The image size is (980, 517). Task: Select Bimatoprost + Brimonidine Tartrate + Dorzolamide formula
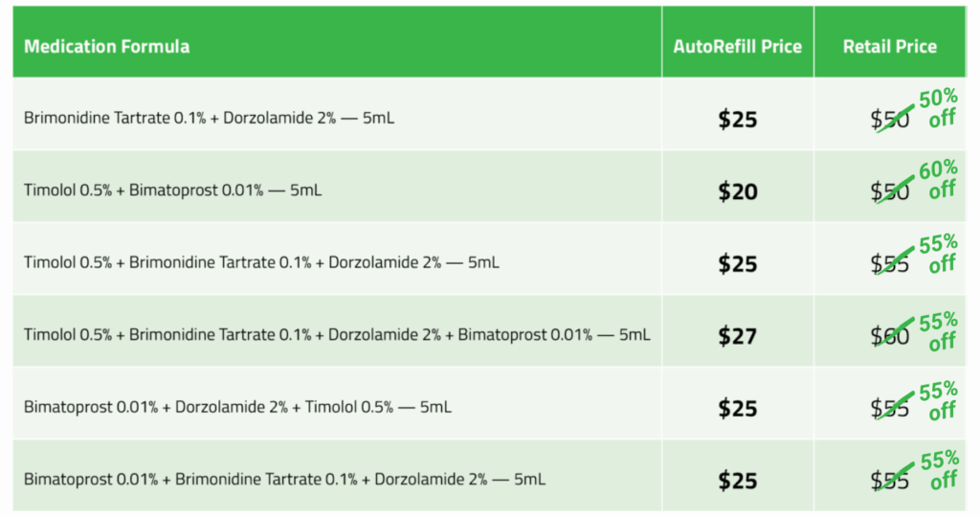pos(284,479)
